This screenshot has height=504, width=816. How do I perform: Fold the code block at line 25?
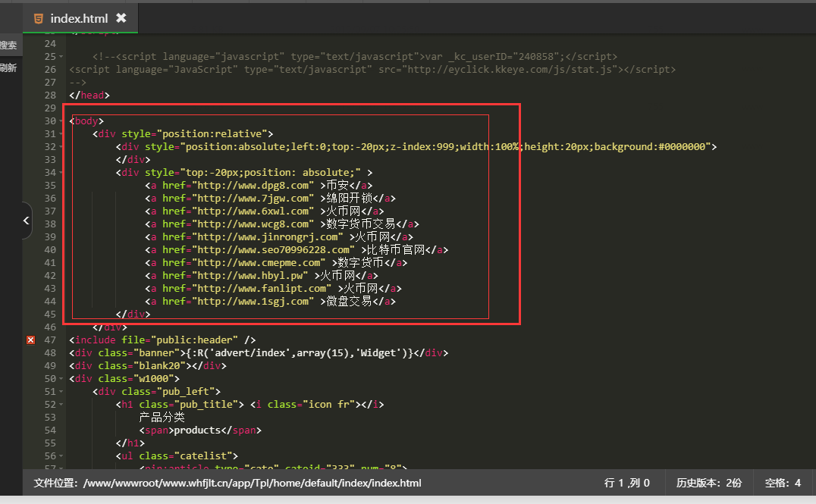click(61, 57)
